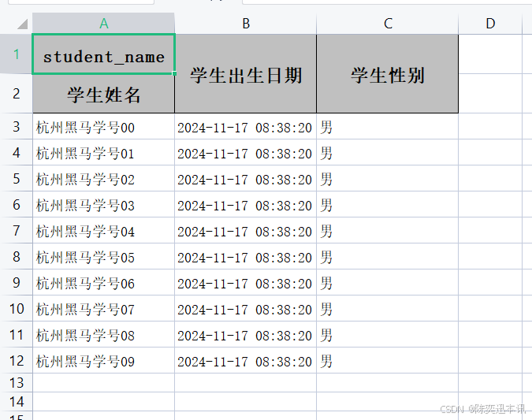Select row 4 header

point(17,153)
